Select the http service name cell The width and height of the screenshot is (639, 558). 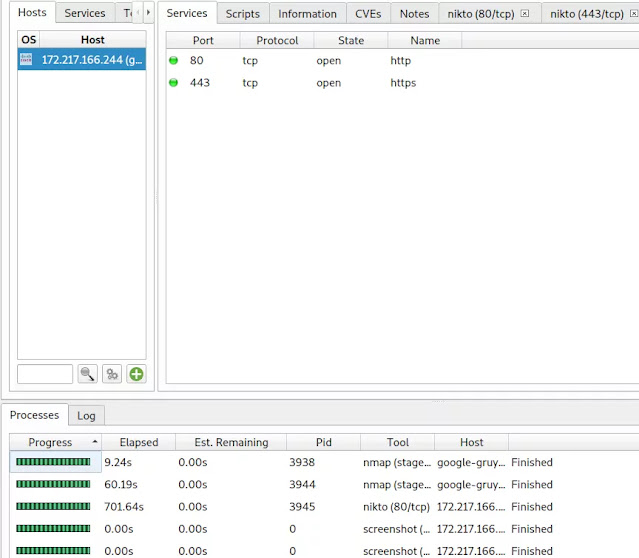[x=401, y=60]
